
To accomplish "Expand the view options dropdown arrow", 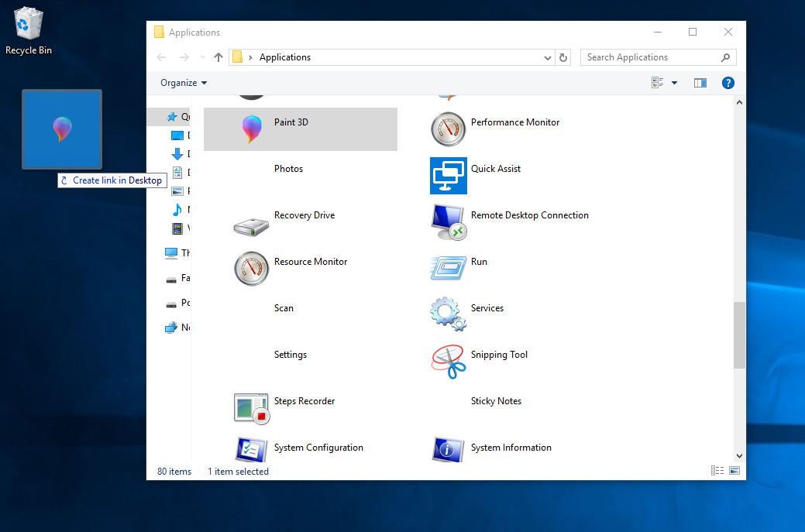I will [675, 83].
